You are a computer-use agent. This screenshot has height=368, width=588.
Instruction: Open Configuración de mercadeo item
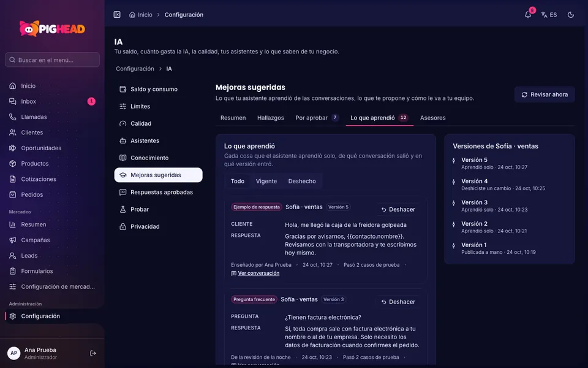tap(52, 286)
